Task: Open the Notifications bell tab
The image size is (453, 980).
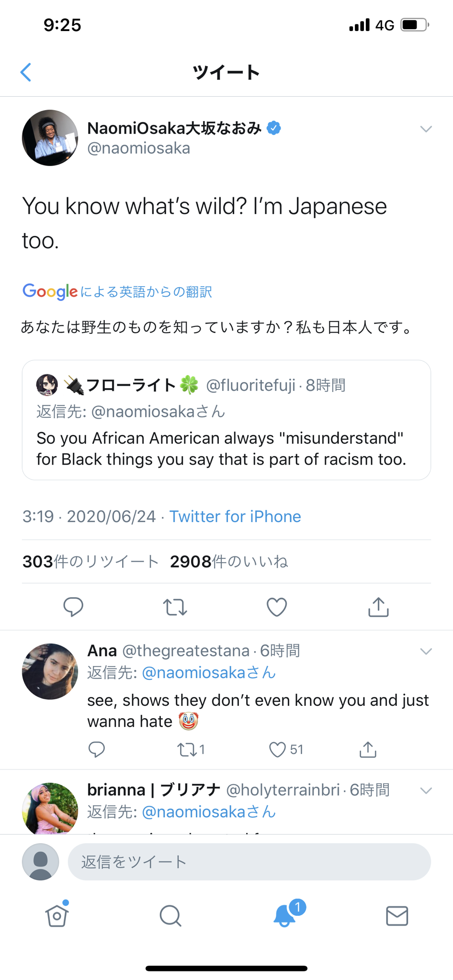Action: [284, 915]
